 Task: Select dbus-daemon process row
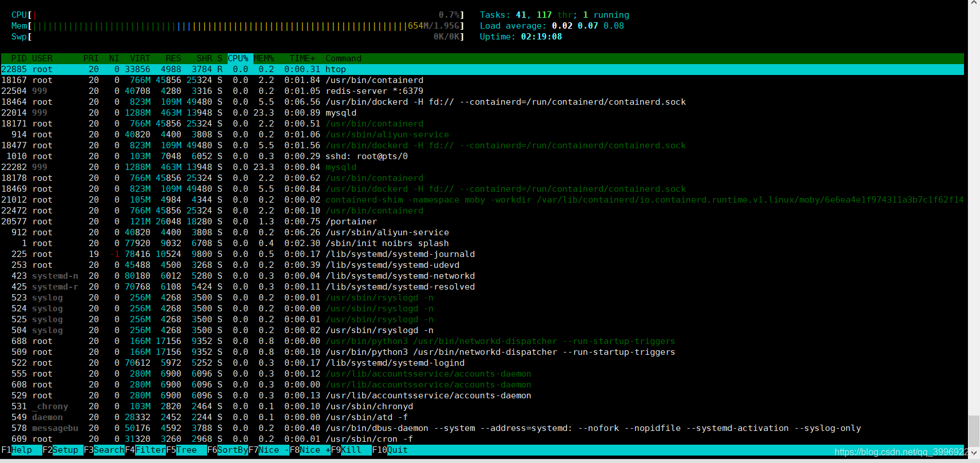click(x=482, y=428)
